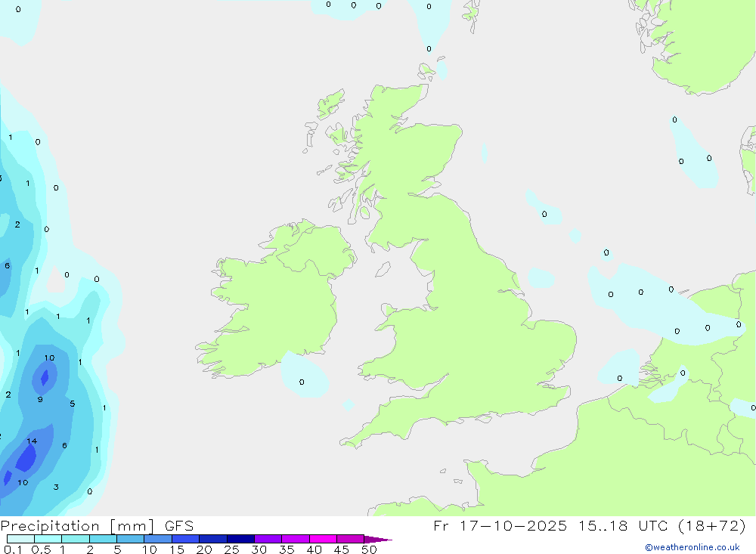
Task: Open the weatheronline.co.uk credit link
Action: pos(692,547)
